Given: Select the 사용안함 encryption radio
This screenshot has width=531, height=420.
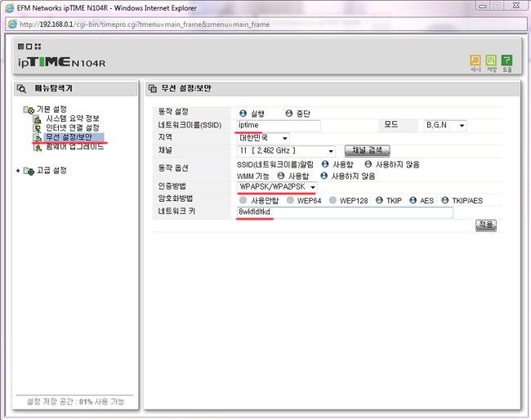Looking at the screenshot, I should [243, 200].
